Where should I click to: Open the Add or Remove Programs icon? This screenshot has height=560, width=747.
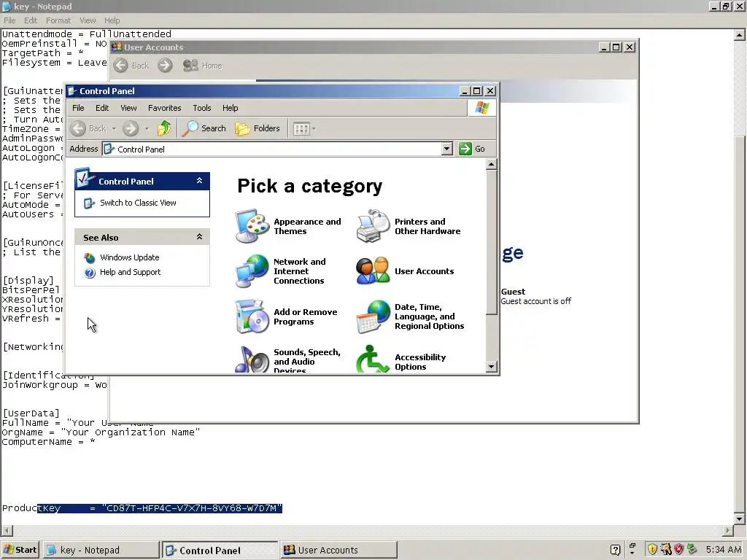tap(252, 316)
